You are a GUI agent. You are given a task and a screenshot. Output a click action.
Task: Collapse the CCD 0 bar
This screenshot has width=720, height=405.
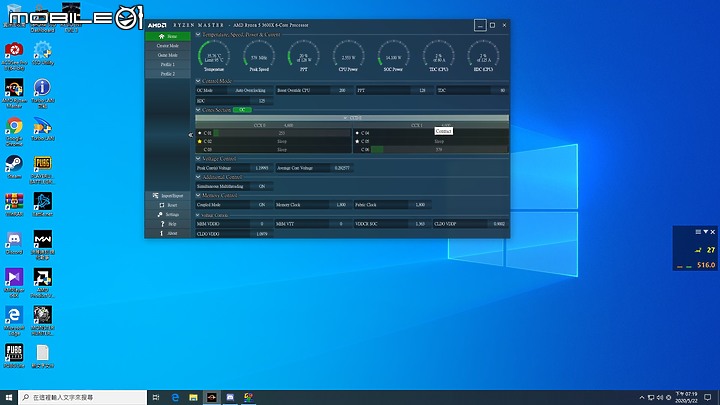coord(352,118)
